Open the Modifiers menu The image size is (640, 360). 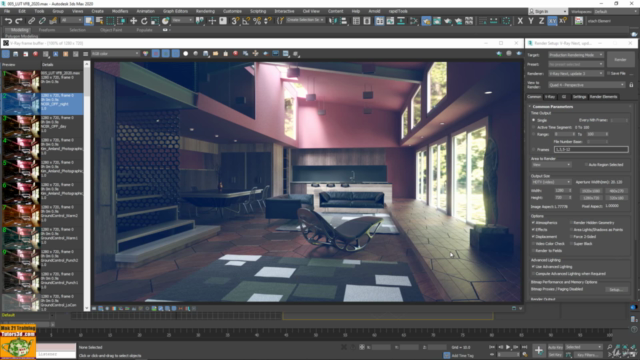120,11
